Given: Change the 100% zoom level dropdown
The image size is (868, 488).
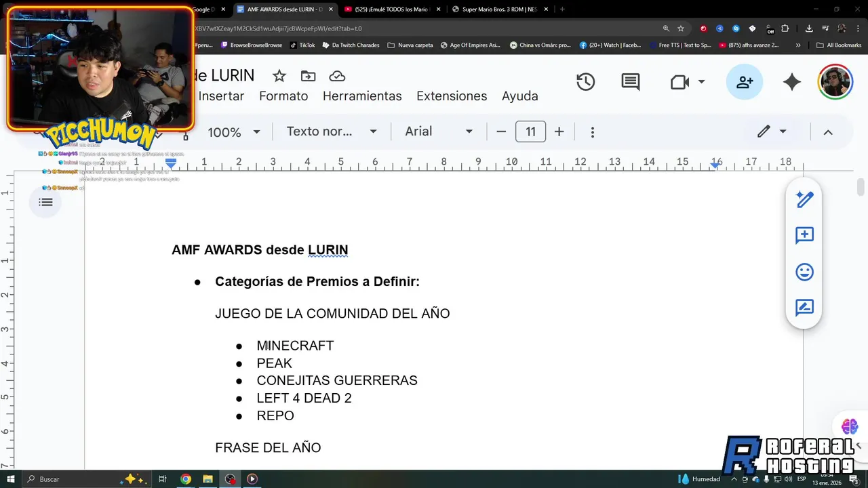Looking at the screenshot, I should coord(234,132).
